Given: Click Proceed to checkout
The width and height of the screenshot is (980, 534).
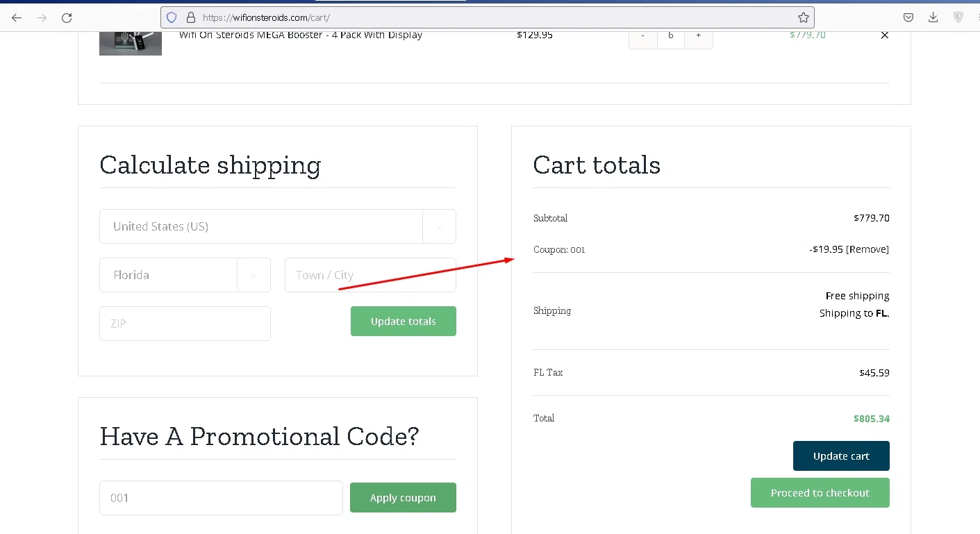Looking at the screenshot, I should point(820,493).
